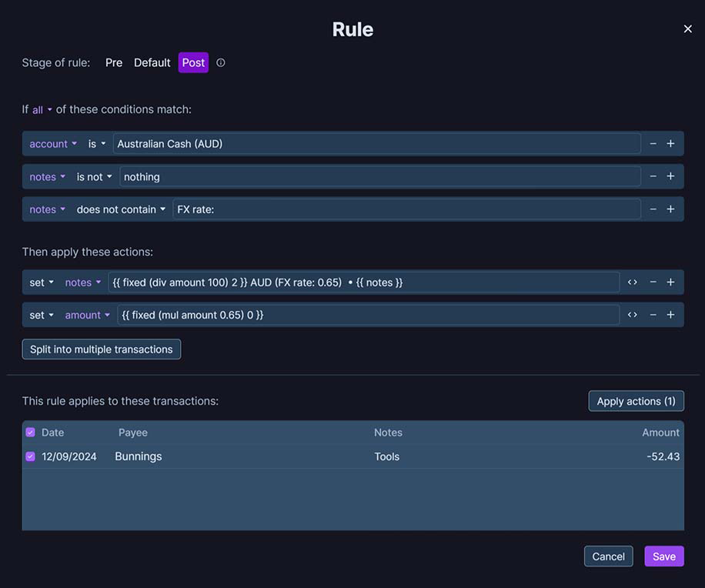Switch rule stage to Default
Screen dimensions: 705x588
point(152,63)
